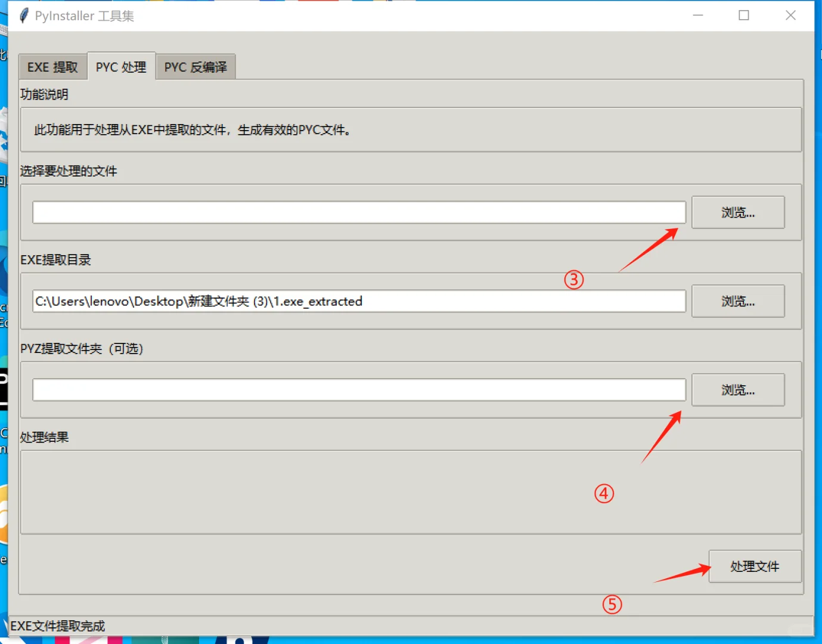Select the active PYC 处理 tab
Screen dimensions: 822x644
(122, 66)
